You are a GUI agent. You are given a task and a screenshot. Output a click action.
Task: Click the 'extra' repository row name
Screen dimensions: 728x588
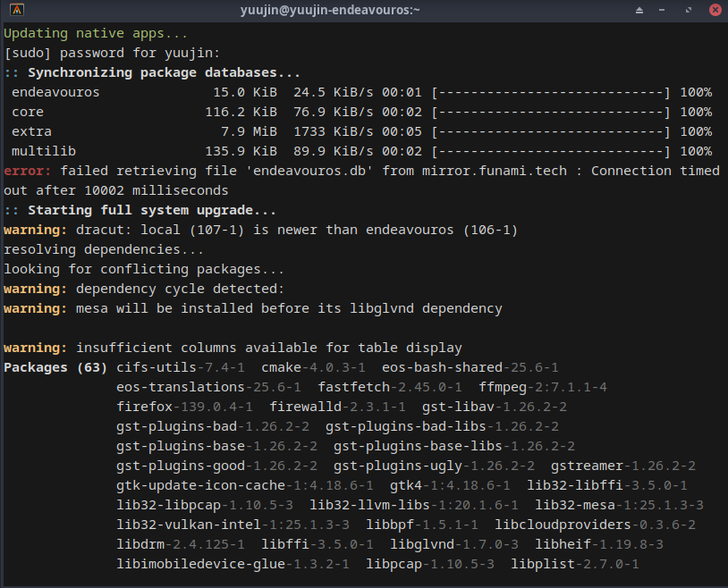click(x=31, y=131)
